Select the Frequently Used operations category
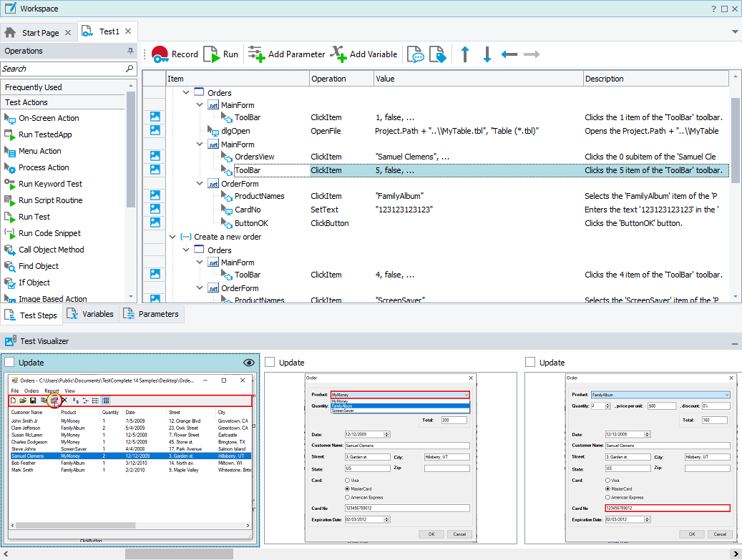The image size is (742, 560). pos(34,87)
